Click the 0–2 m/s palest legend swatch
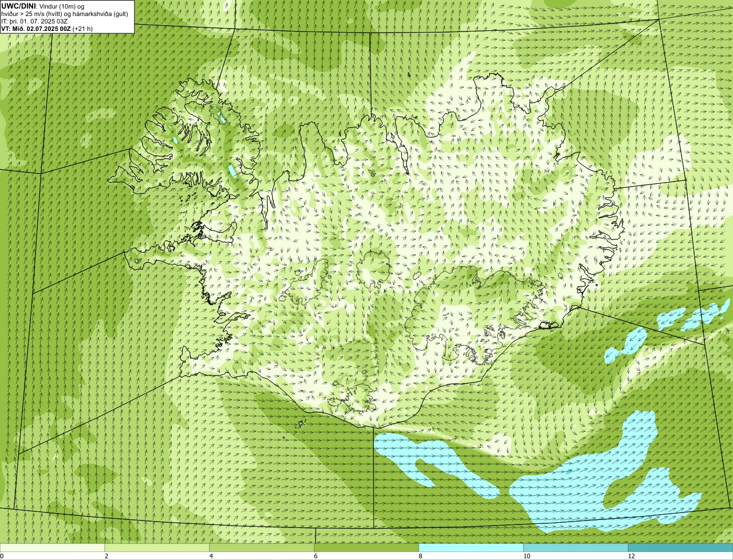733x560 pixels. pos(53,547)
